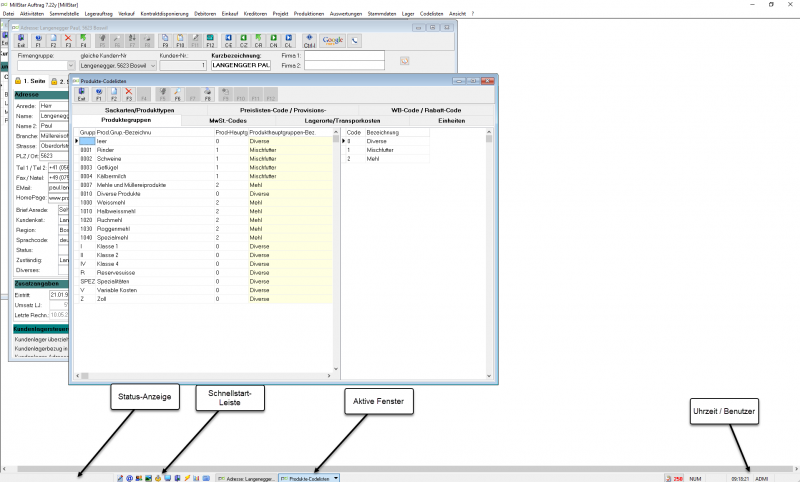Select Mischfutter in the right Code table
Image resolution: width=800 pixels, height=482 pixels.
pyautogui.click(x=387, y=150)
